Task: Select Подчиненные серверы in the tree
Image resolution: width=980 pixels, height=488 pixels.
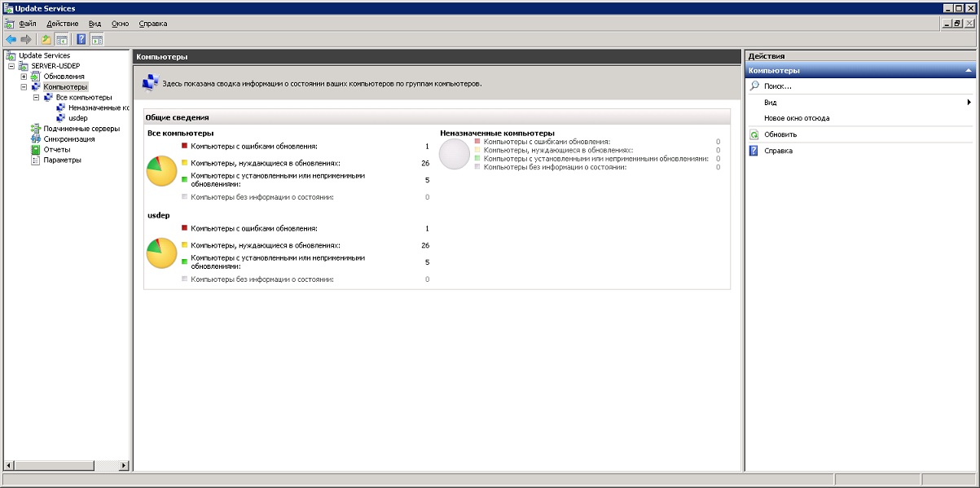Action: pos(81,129)
